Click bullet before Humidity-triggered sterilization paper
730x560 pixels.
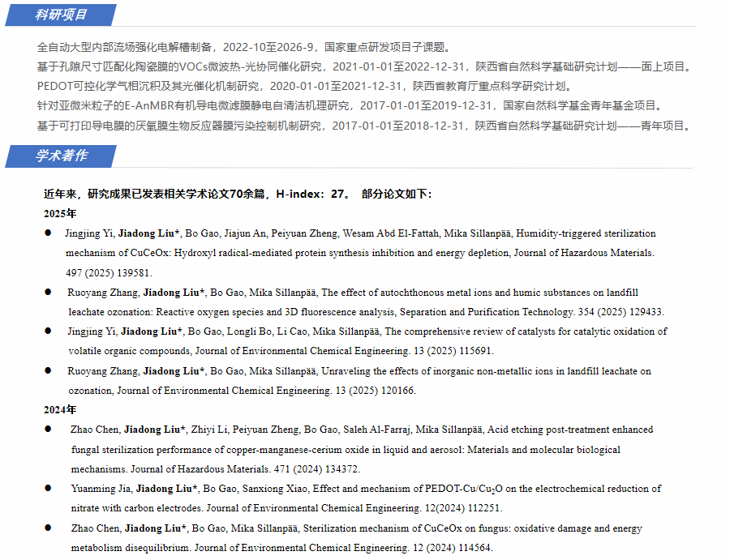(x=48, y=233)
